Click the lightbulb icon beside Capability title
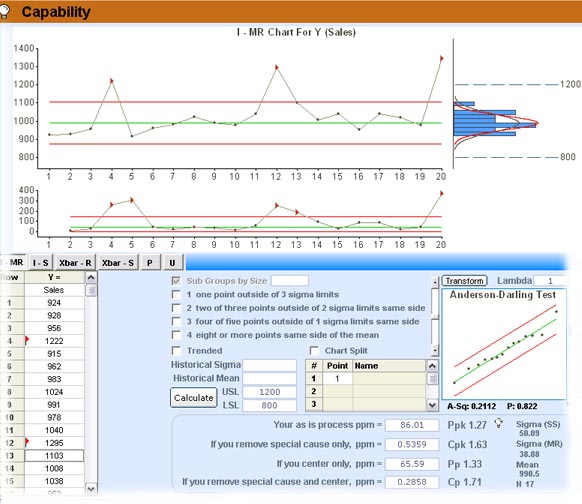582x504 pixels. click(x=4, y=12)
